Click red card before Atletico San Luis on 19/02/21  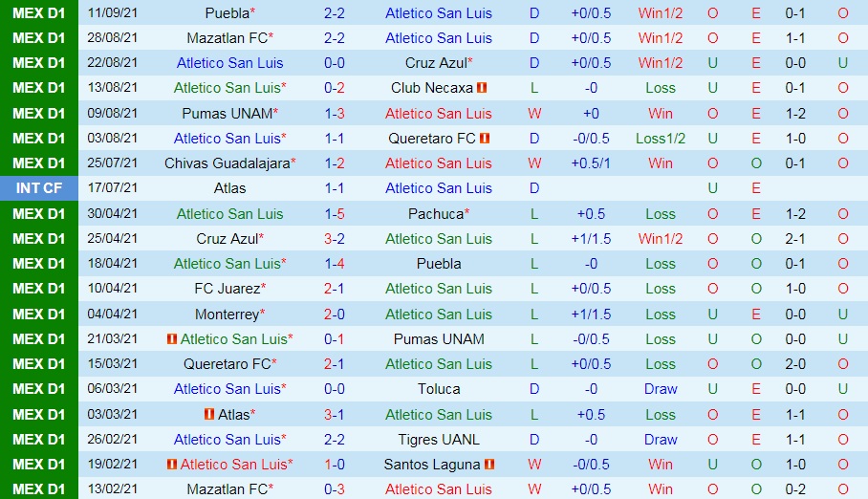point(172,465)
